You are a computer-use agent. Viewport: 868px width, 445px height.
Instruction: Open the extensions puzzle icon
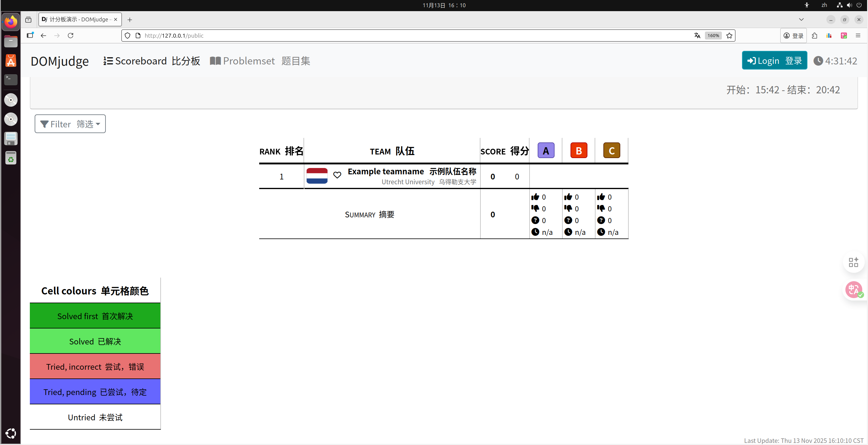coord(814,35)
